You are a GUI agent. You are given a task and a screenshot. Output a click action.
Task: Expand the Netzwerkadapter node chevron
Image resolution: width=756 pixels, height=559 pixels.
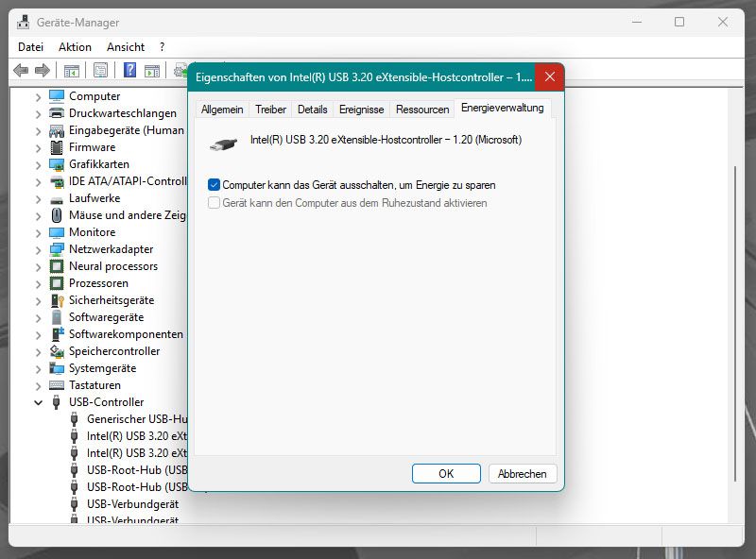tap(38, 250)
